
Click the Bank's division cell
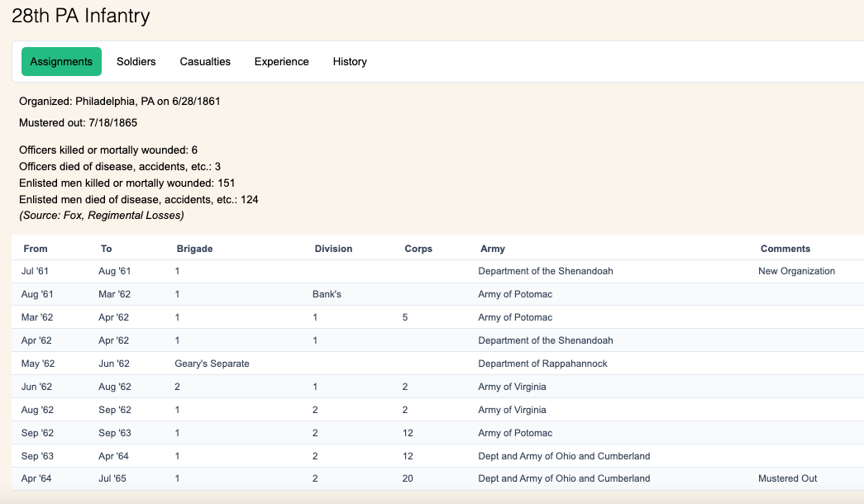coord(327,294)
